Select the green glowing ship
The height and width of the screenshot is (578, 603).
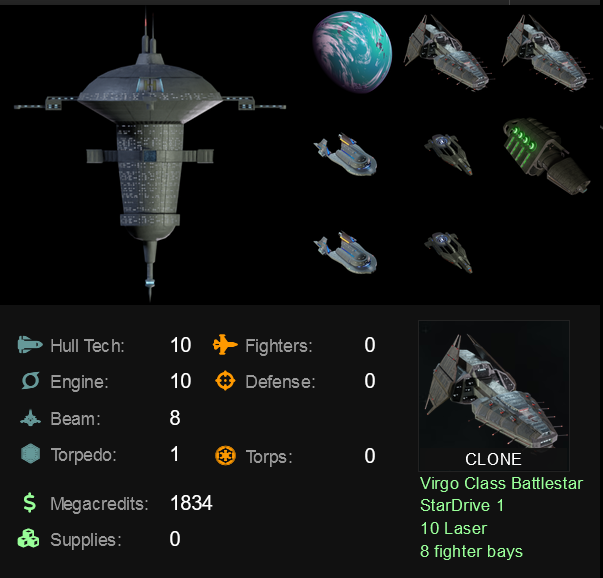(546, 156)
